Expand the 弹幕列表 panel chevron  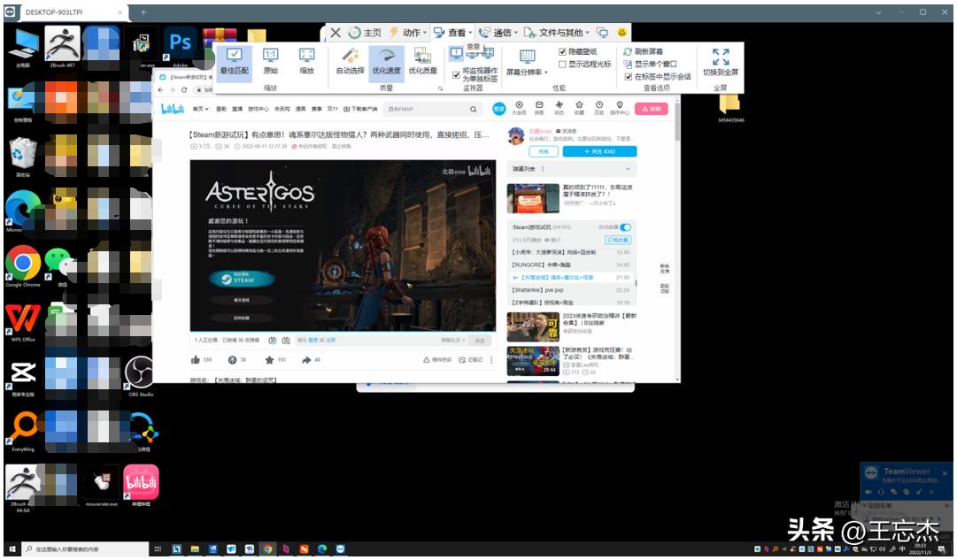[x=629, y=168]
